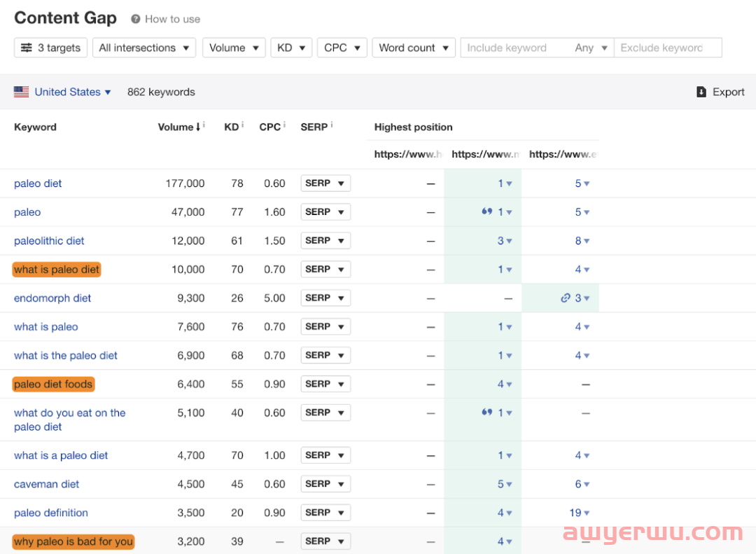Screen dimensions: 756x554
Task: Open the KD filter dropdown
Action: click(291, 48)
